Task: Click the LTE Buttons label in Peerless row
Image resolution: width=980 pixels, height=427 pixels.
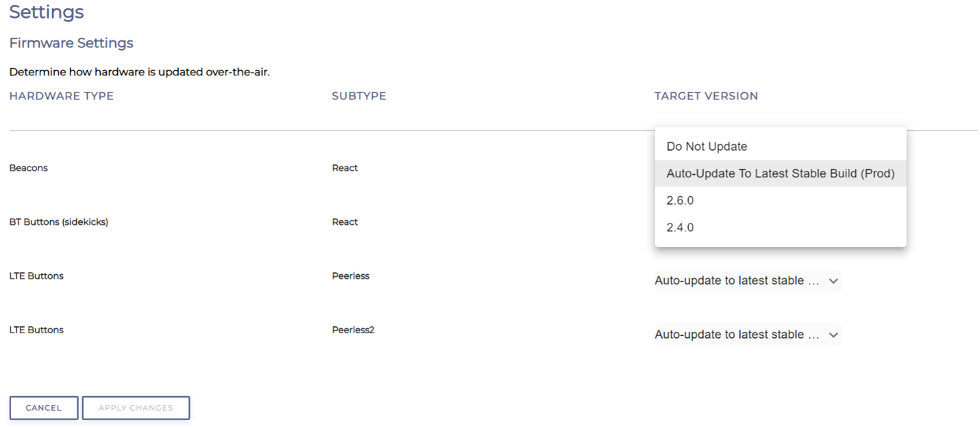Action: point(36,276)
